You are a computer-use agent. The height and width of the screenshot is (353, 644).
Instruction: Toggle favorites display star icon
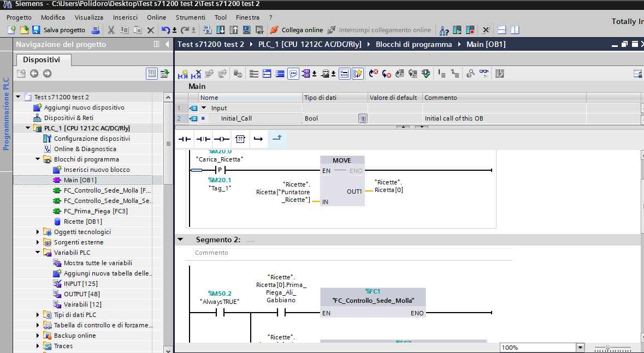[x=358, y=74]
